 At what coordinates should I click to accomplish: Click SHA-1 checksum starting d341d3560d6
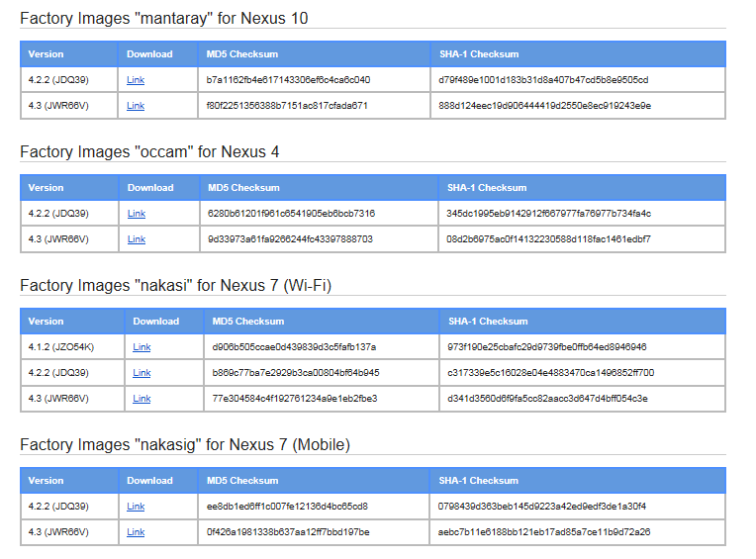click(548, 399)
